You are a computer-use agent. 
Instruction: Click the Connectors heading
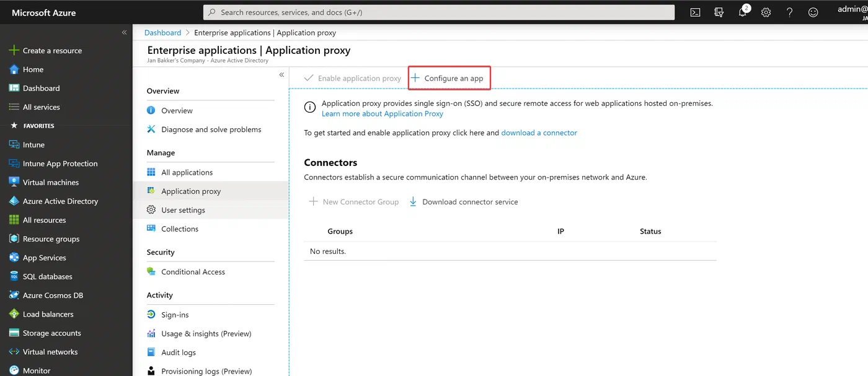(330, 163)
